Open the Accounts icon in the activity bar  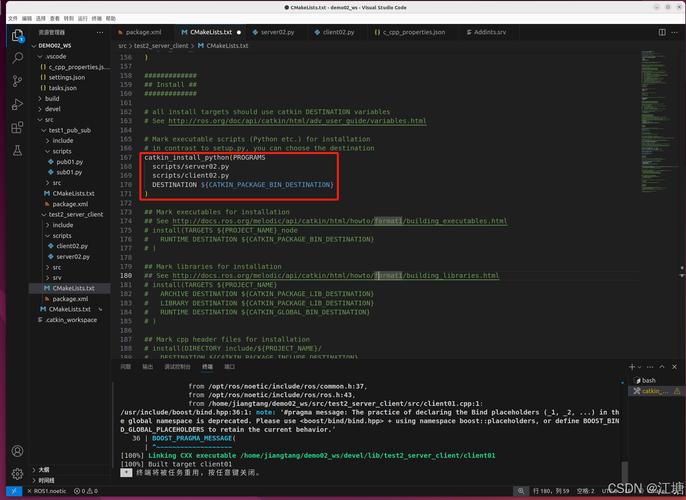click(x=18, y=451)
